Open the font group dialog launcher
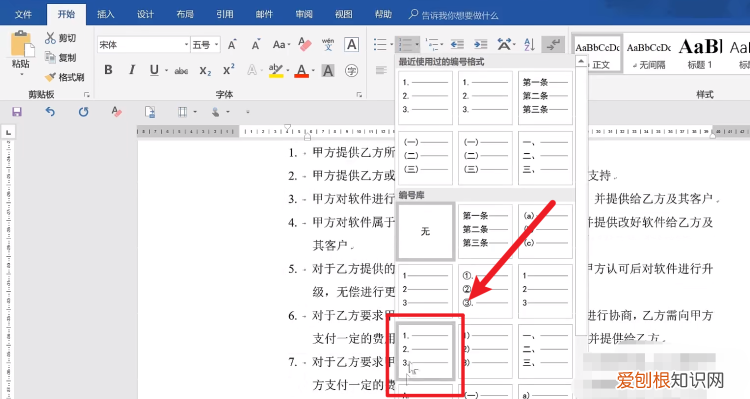The height and width of the screenshot is (399, 750). tap(359, 95)
